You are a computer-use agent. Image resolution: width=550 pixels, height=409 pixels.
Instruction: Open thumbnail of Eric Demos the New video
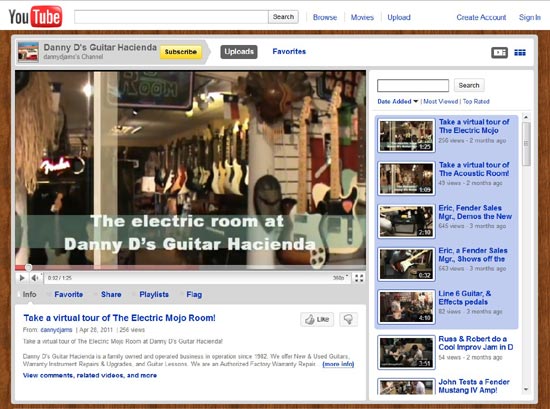coord(406,221)
